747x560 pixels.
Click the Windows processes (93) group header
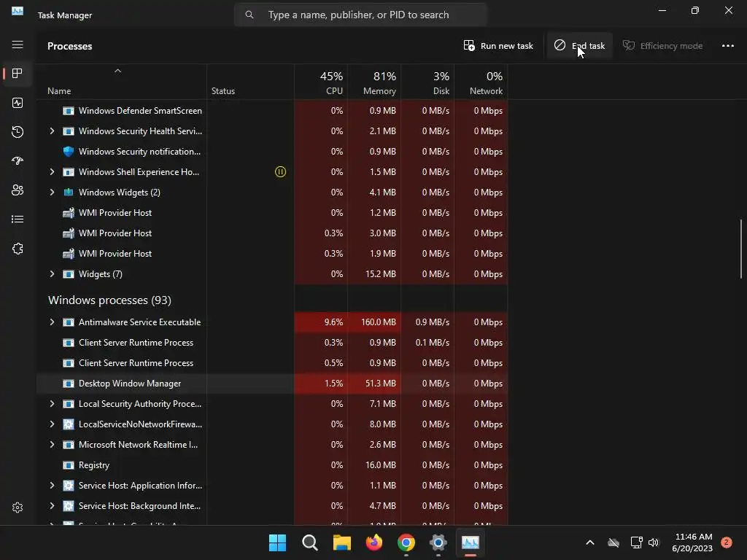(109, 300)
